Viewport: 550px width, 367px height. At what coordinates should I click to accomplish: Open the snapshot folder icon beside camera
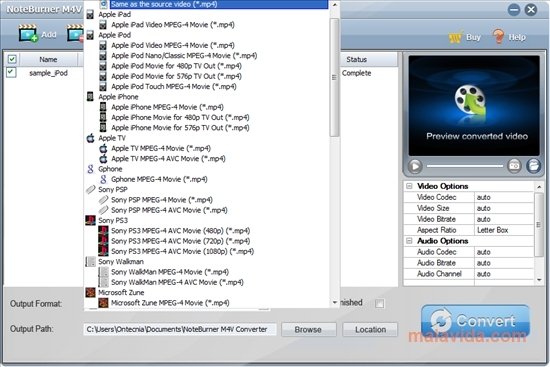[x=534, y=166]
